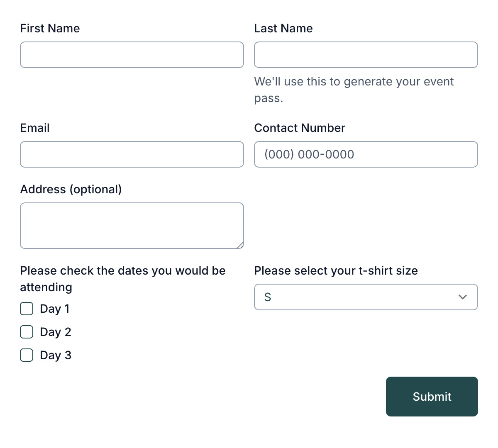Click the Submit button
This screenshot has width=498, height=448.
coord(432,397)
